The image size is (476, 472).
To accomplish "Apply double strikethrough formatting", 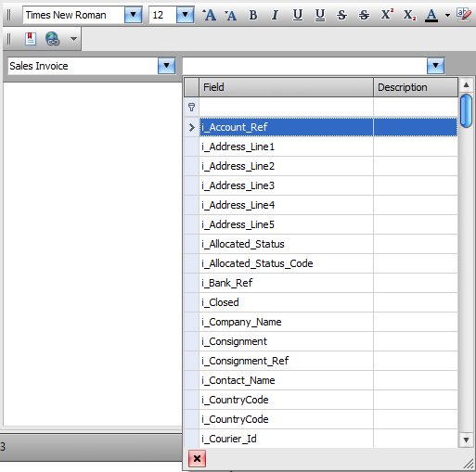I will click(x=364, y=15).
